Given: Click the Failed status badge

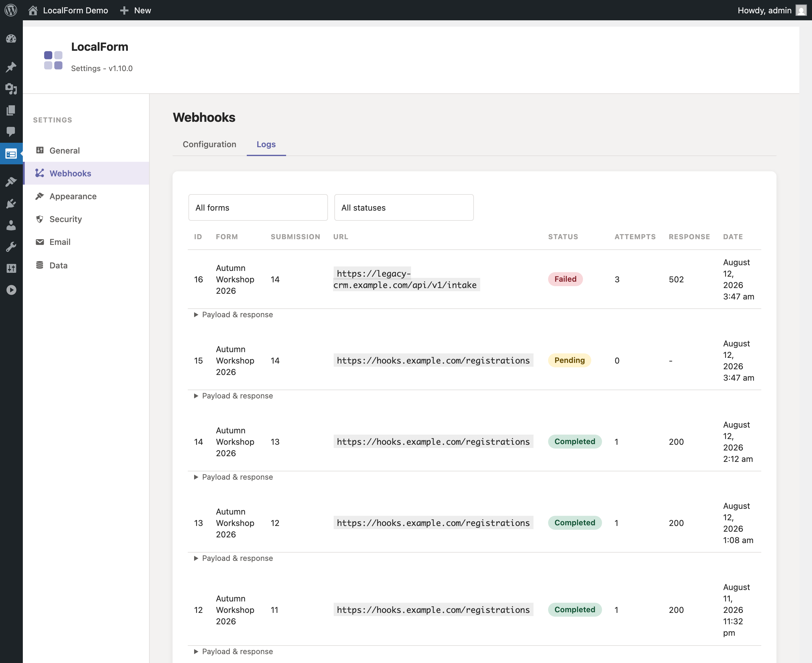Looking at the screenshot, I should click(565, 279).
